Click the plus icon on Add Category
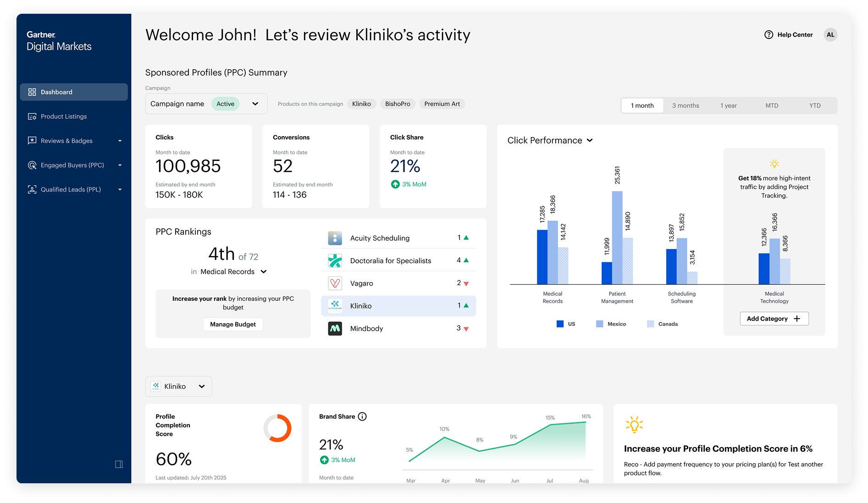 click(797, 319)
